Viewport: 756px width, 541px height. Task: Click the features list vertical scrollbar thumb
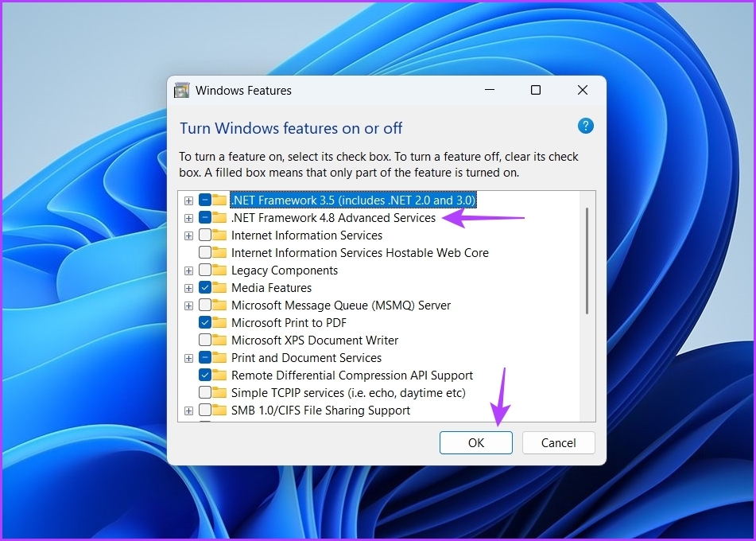pos(587,261)
